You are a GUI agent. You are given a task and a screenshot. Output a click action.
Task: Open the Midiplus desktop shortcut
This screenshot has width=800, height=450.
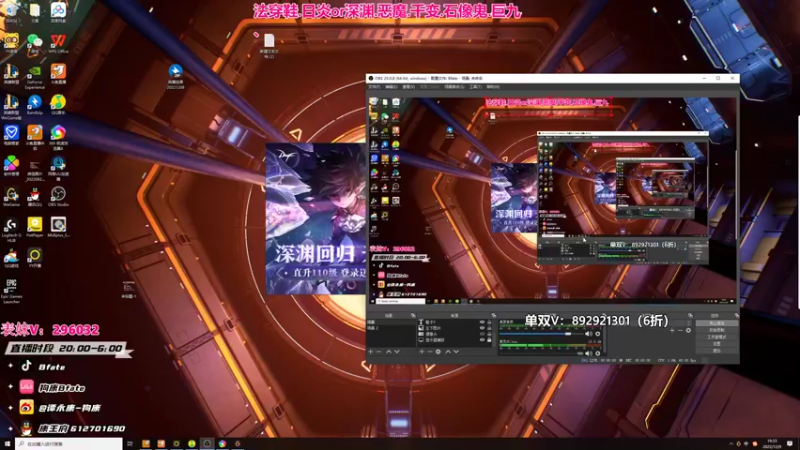[x=58, y=227]
